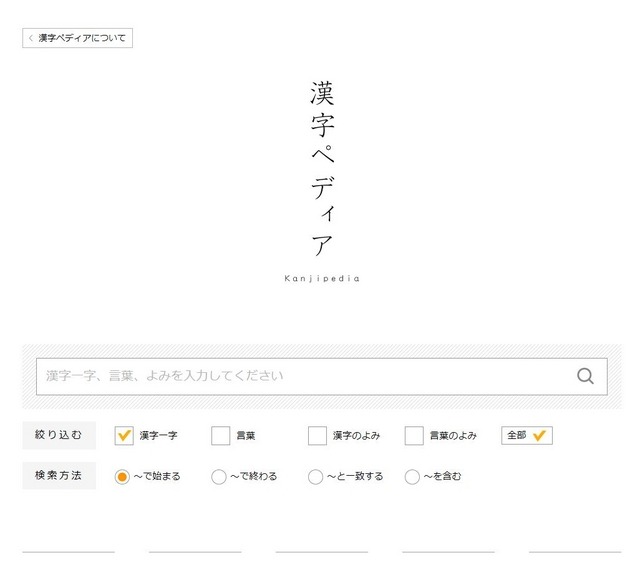Screen dimensions: 640x578
Task: Tick the 漢字のよみ checkbox
Action: click(317, 436)
